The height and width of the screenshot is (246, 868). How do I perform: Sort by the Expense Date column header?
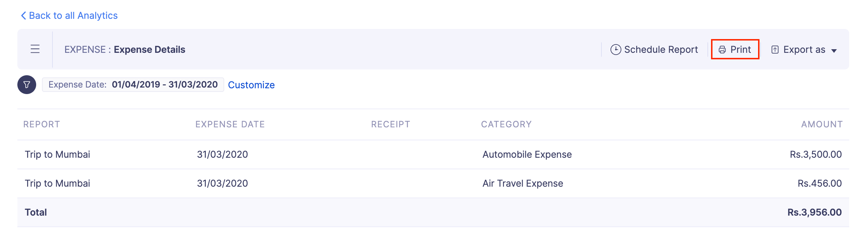click(x=230, y=124)
